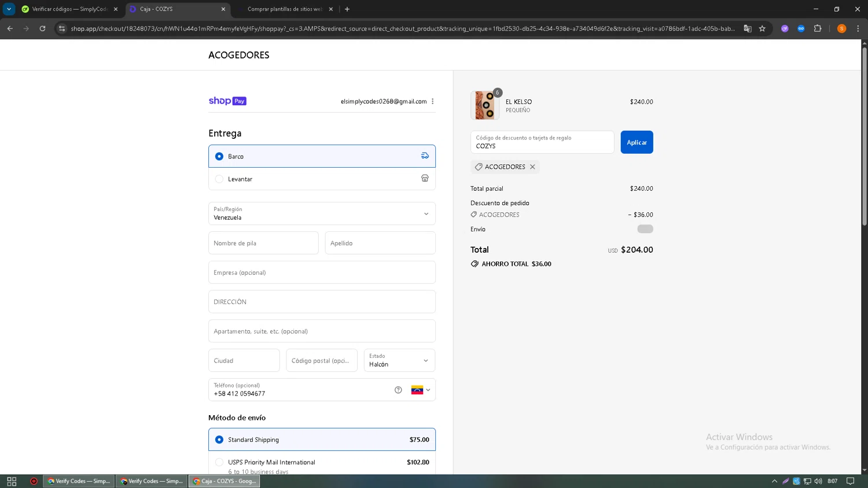Click the taskbar clock showing 8:07

[x=833, y=481]
